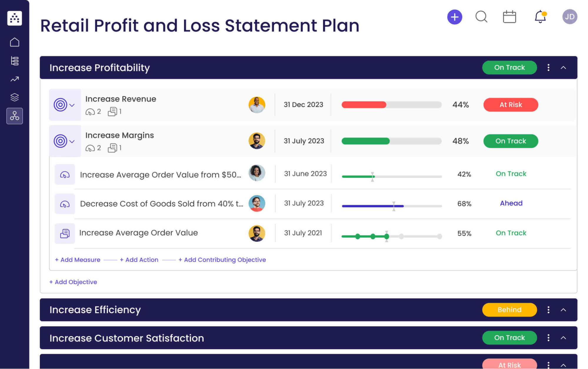Expand the Increase Efficiency section
Viewport: 588px width, 369px height.
(x=564, y=309)
